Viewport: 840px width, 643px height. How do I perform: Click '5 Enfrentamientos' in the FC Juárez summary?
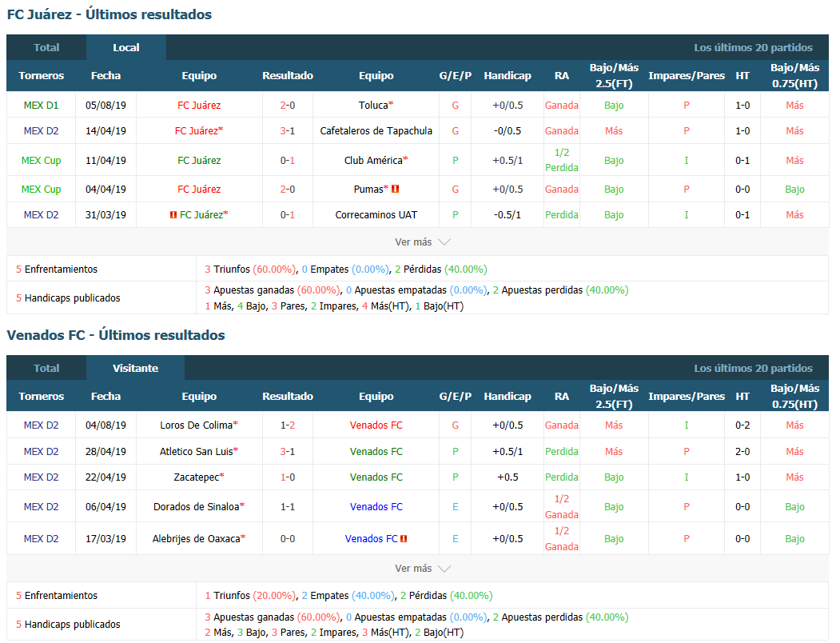tap(57, 270)
